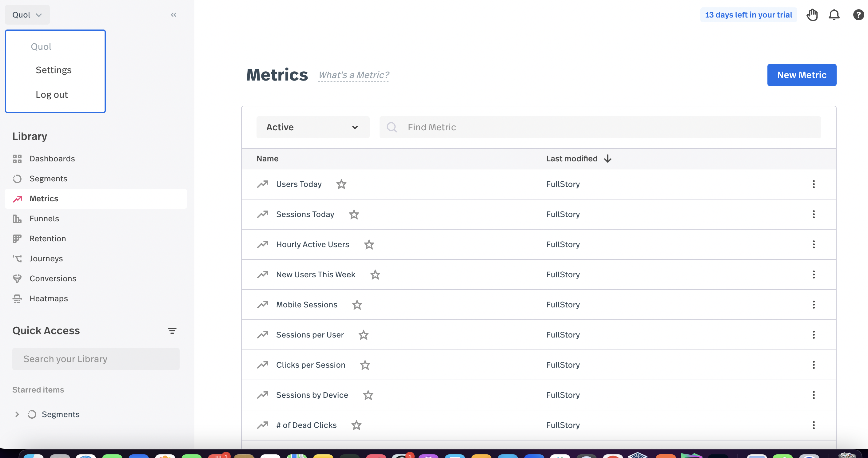Toggle the Quol account dropdown
Viewport: 868px width, 458px height.
(x=27, y=15)
